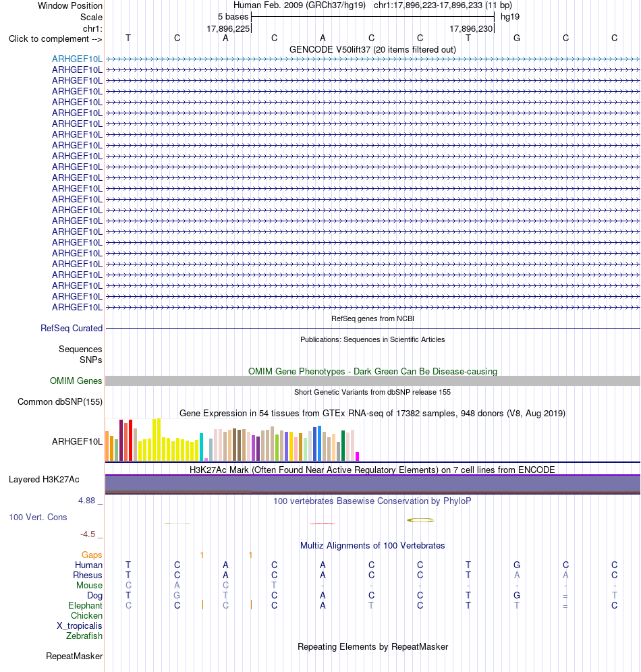
Task: Open 'Repeating Elements by RepeatMasker' track title
Action: [372, 647]
